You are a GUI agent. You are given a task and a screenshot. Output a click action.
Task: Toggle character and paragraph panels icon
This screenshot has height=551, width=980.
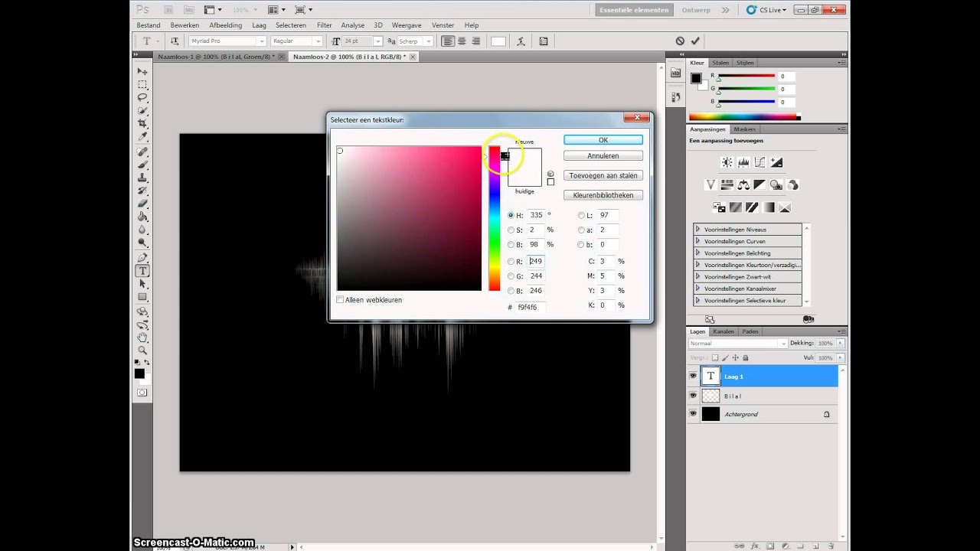click(x=544, y=41)
